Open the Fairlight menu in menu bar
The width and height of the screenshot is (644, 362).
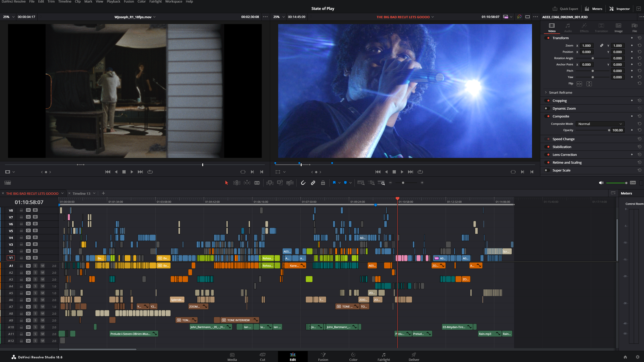pos(155,2)
